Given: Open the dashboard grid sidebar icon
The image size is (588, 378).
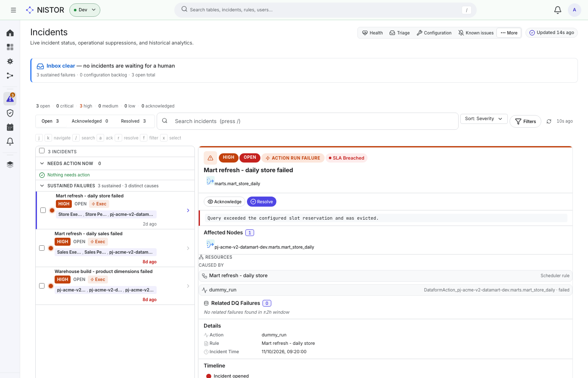Looking at the screenshot, I should coord(10,47).
